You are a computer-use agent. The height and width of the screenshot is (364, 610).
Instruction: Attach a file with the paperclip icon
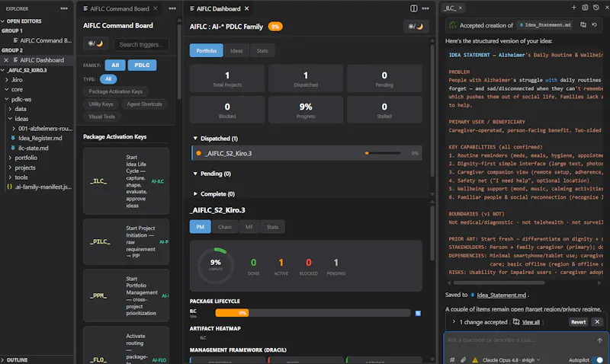[x=463, y=359]
